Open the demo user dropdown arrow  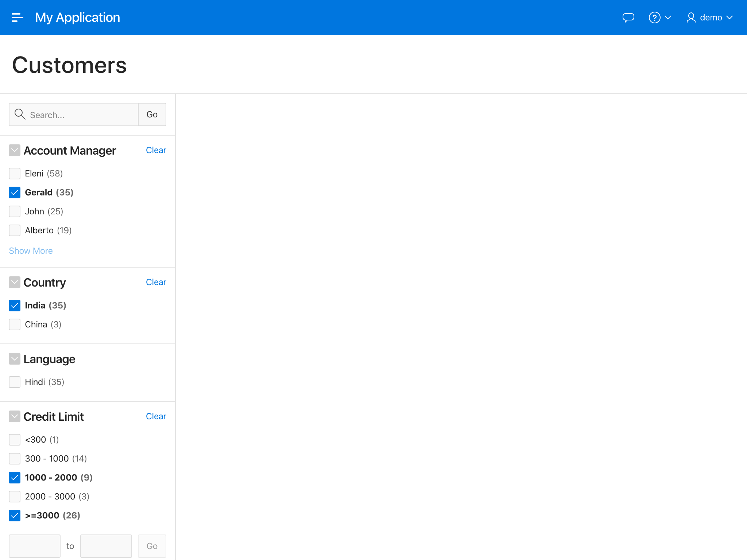[x=729, y=17]
